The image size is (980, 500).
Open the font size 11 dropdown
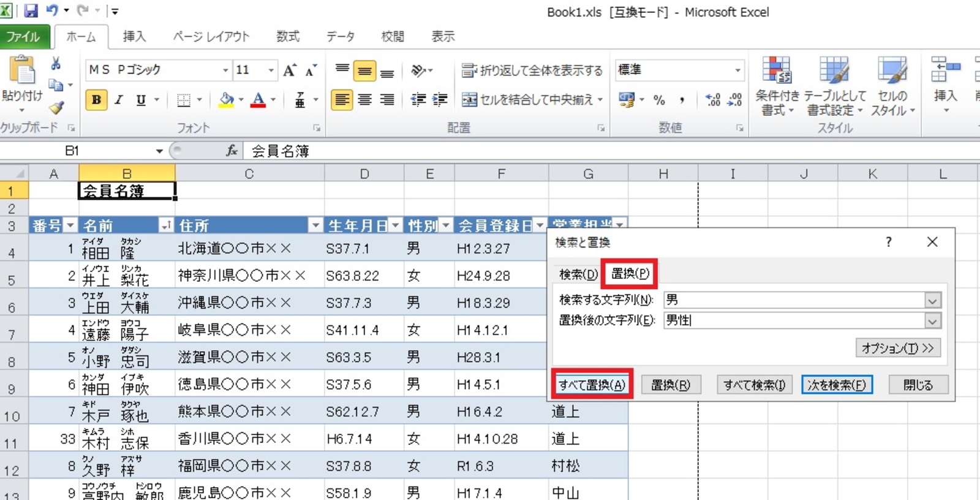pyautogui.click(x=271, y=70)
